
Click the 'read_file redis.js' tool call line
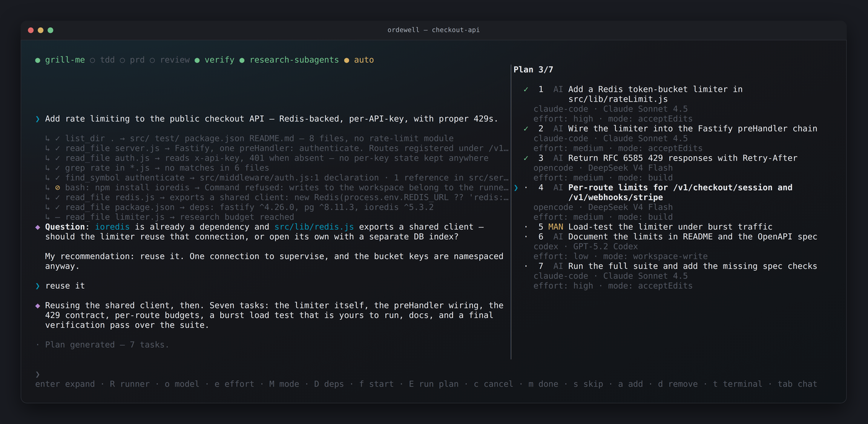(277, 198)
